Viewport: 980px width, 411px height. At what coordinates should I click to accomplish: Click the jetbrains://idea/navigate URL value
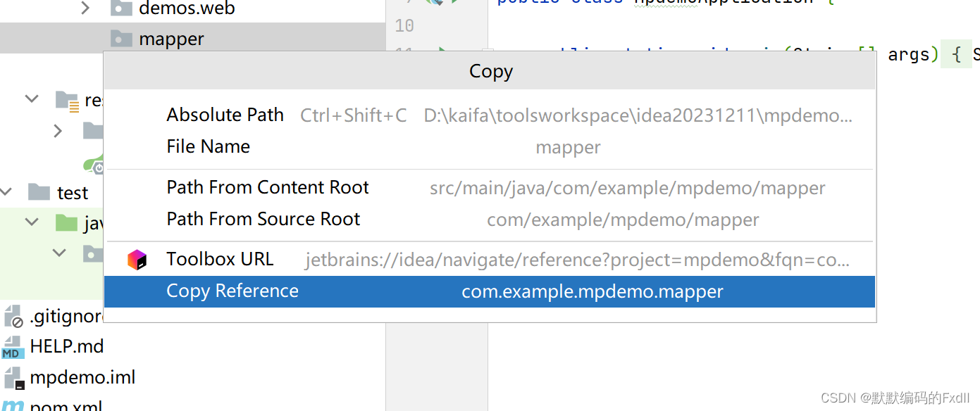click(x=577, y=260)
